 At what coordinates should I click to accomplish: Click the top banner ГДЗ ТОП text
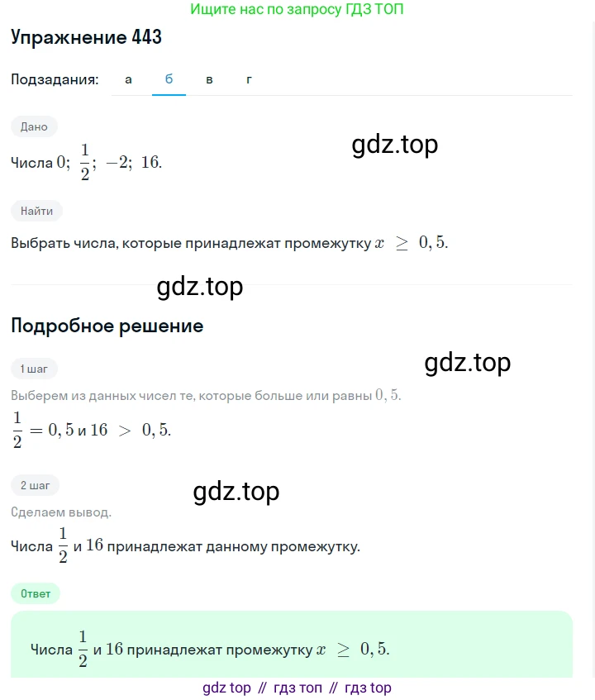click(x=297, y=10)
